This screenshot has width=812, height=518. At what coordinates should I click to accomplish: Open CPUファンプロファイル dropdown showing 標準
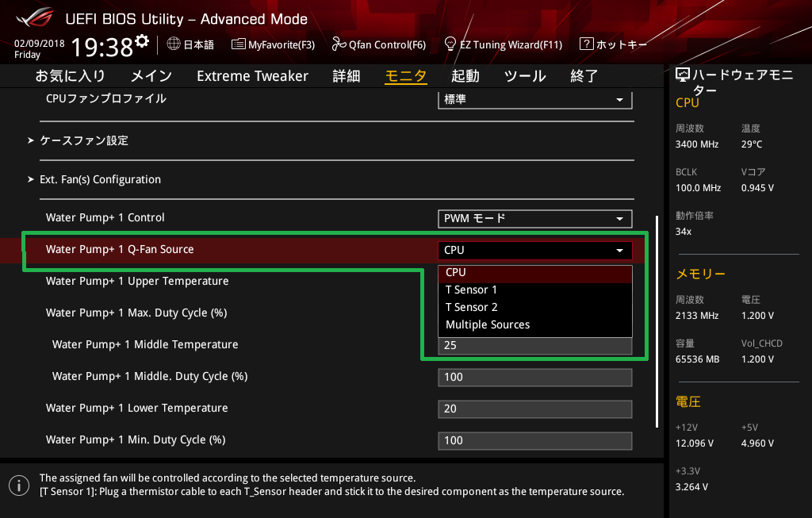pyautogui.click(x=535, y=99)
